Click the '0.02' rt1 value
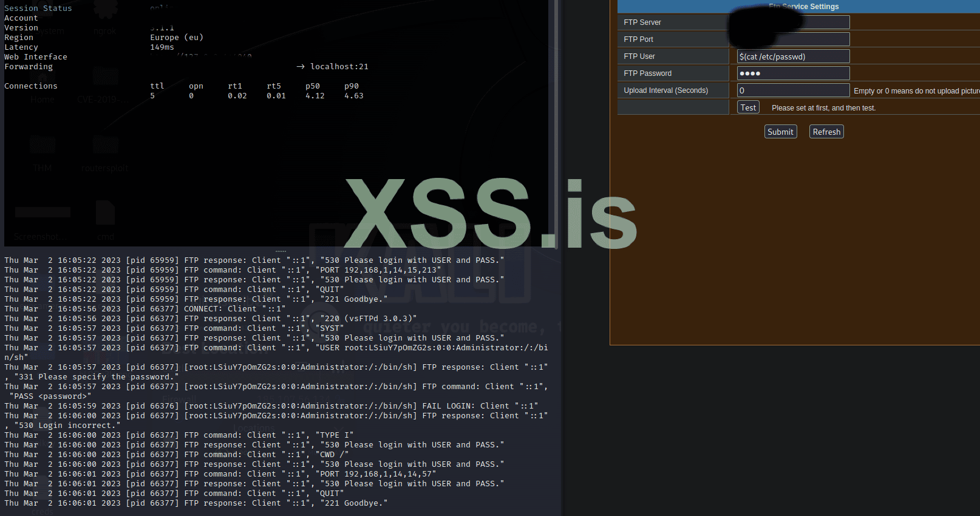This screenshot has width=980, height=516. point(237,96)
